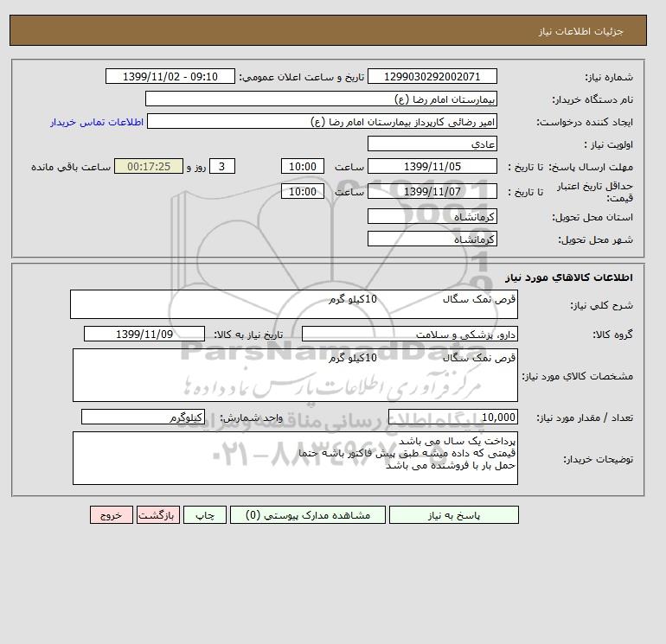This screenshot has width=666, height=644.
Task: Select the شماره نیاز field 1299030292002071
Action: tap(432, 76)
